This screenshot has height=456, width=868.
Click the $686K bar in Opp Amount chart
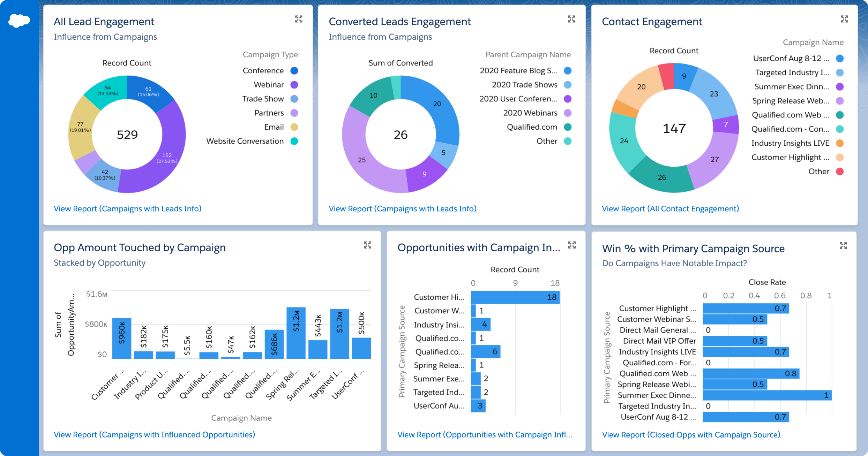(x=274, y=344)
